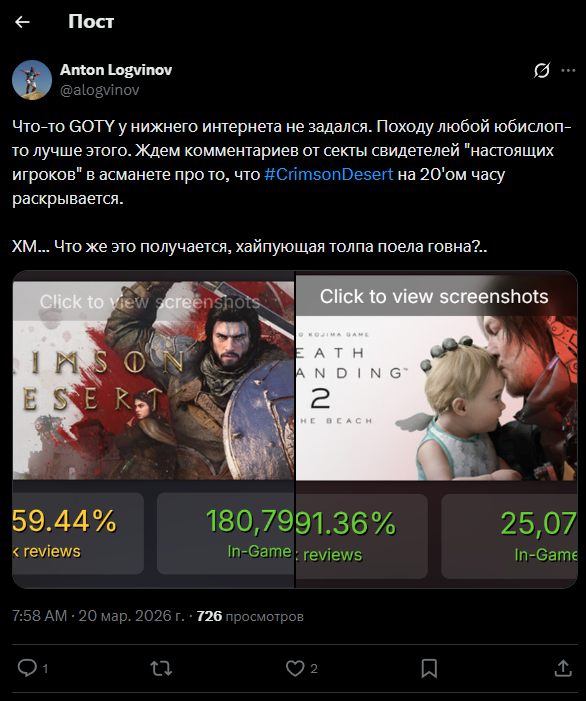This screenshot has height=701, width=586.
Task: Go back using the arrow icon
Action: (x=22, y=21)
